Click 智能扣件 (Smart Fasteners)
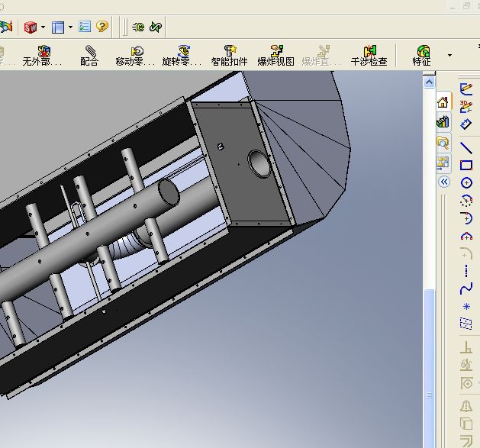Viewport: 480px width, 448px height. (229, 56)
